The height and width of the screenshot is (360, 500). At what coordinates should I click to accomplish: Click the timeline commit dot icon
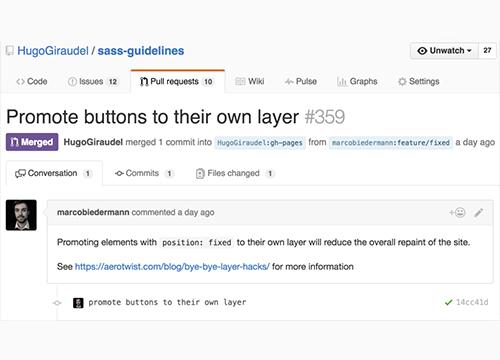pyautogui.click(x=57, y=303)
